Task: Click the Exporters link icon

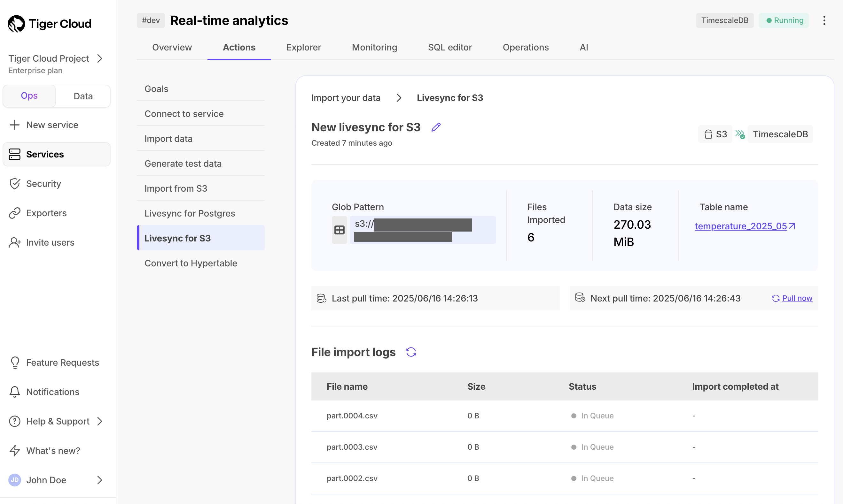Action: 15,213
